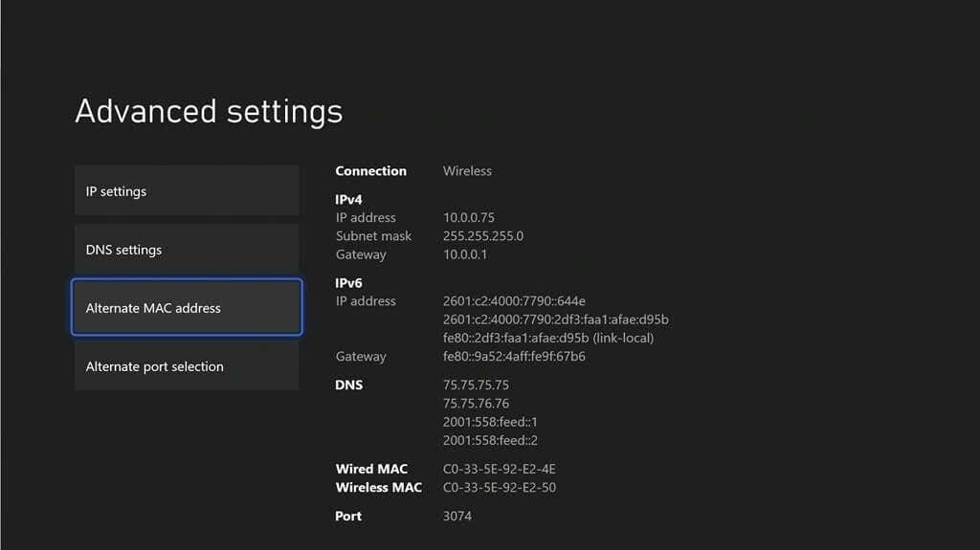
Task: Click the port number 3074
Action: click(457, 516)
